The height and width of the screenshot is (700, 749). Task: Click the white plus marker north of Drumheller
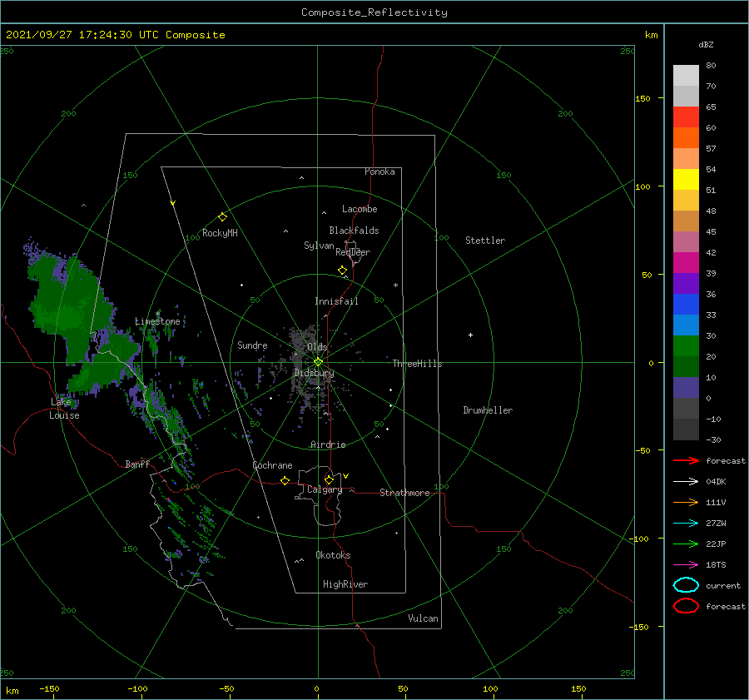click(x=470, y=335)
